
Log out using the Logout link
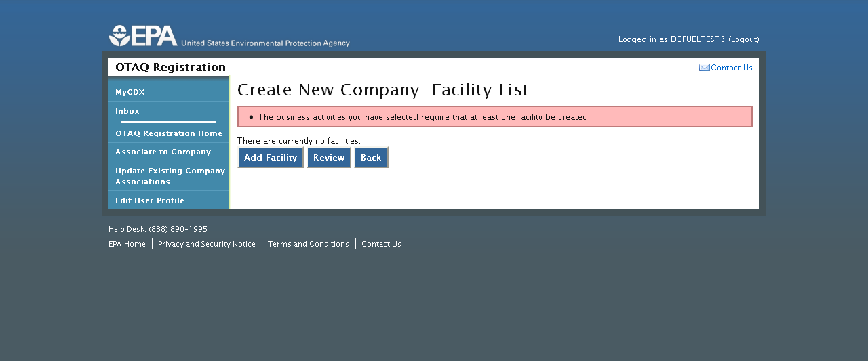click(744, 39)
